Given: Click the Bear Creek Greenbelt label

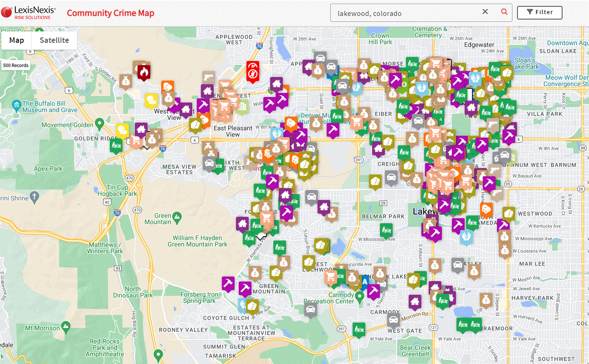Looking at the screenshot, I should (x=415, y=351).
